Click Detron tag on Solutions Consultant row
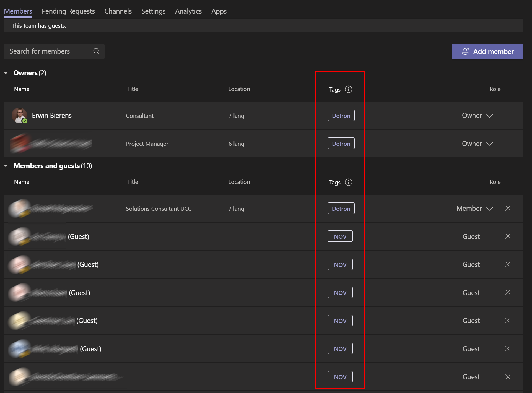 341,208
